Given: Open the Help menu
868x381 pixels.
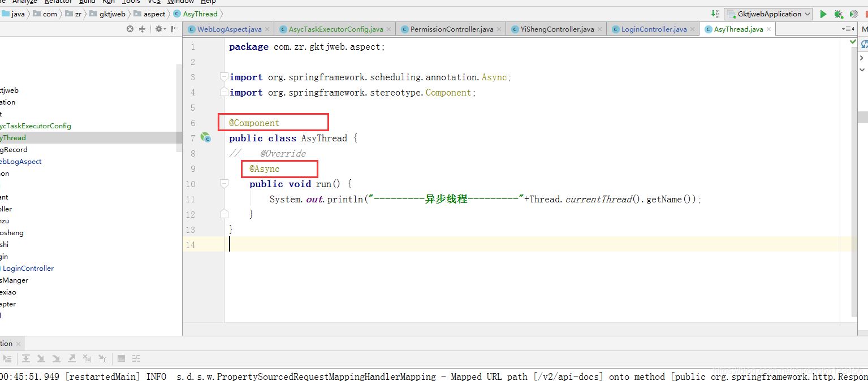Looking at the screenshot, I should coord(208,2).
